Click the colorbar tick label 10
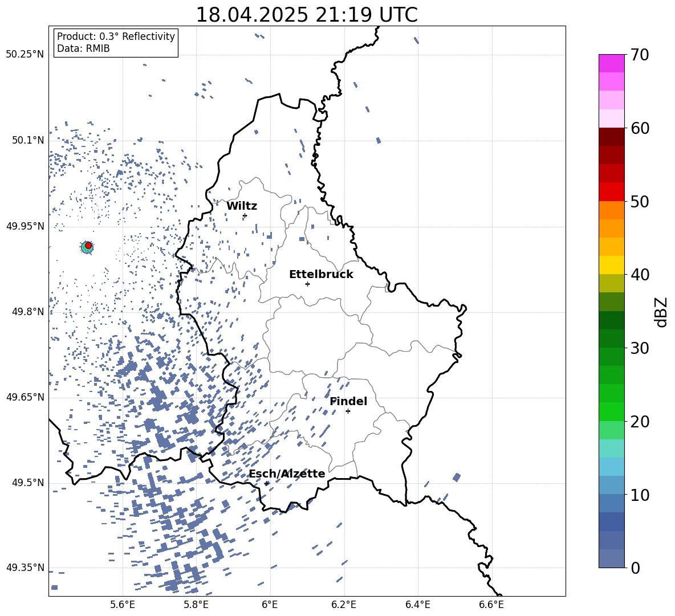This screenshot has height=616, width=675. (x=640, y=495)
